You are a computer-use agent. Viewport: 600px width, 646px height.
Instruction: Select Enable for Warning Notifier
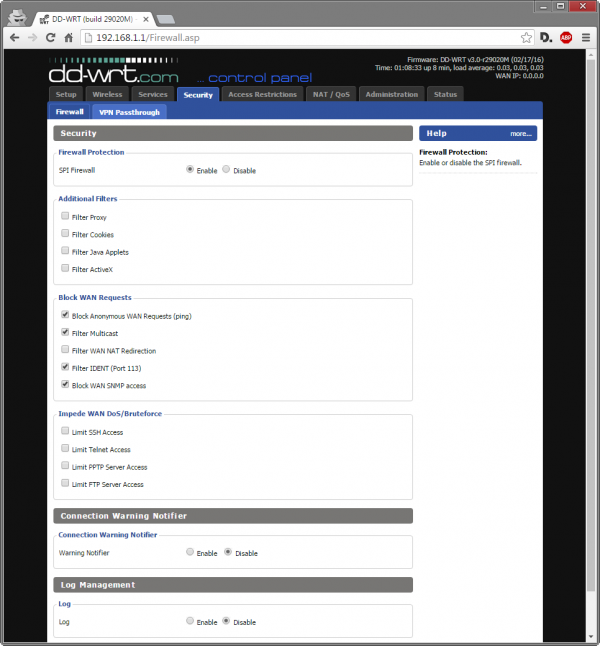point(190,552)
